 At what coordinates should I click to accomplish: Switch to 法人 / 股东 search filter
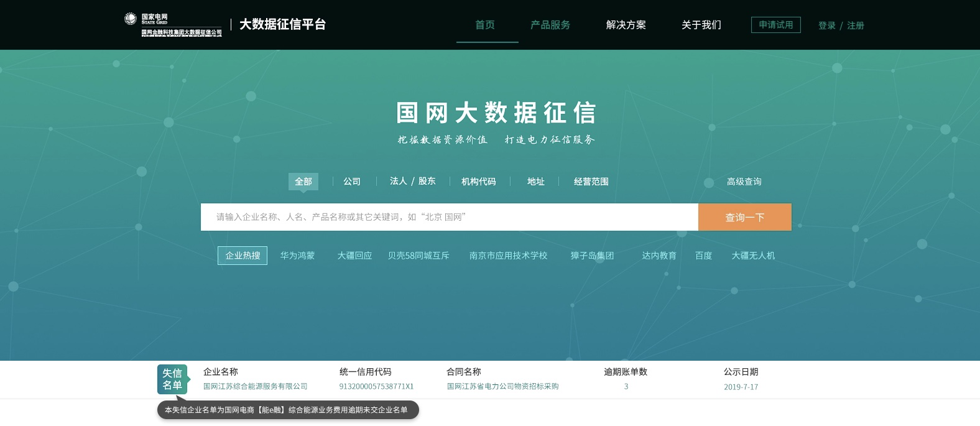click(412, 181)
